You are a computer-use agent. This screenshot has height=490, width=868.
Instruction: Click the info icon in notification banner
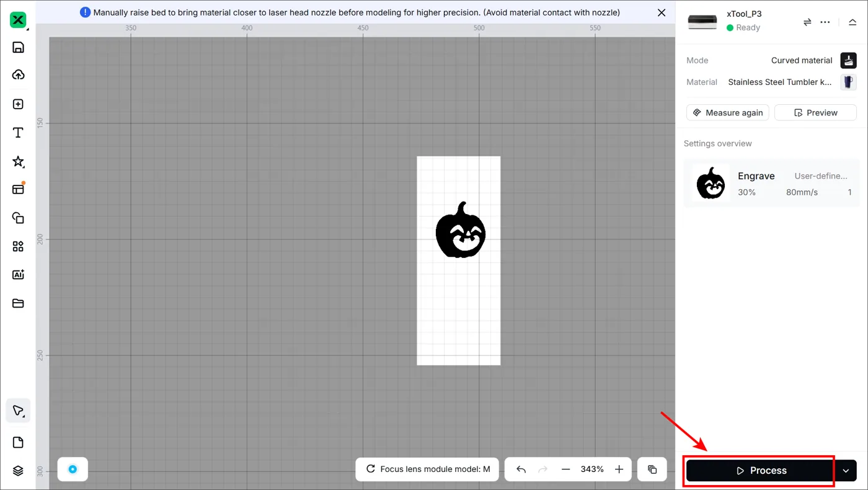click(x=86, y=12)
